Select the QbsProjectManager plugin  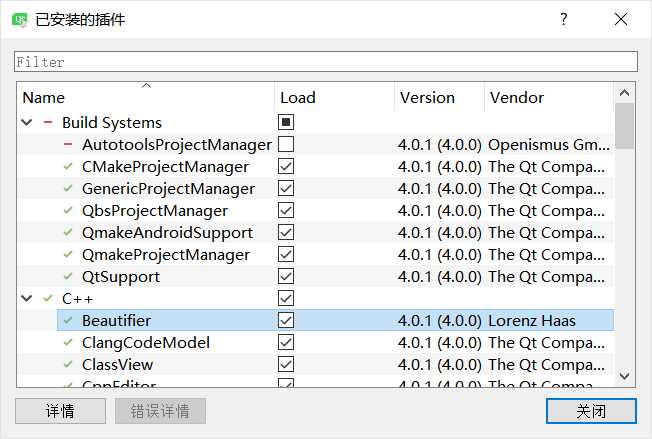[x=155, y=211]
